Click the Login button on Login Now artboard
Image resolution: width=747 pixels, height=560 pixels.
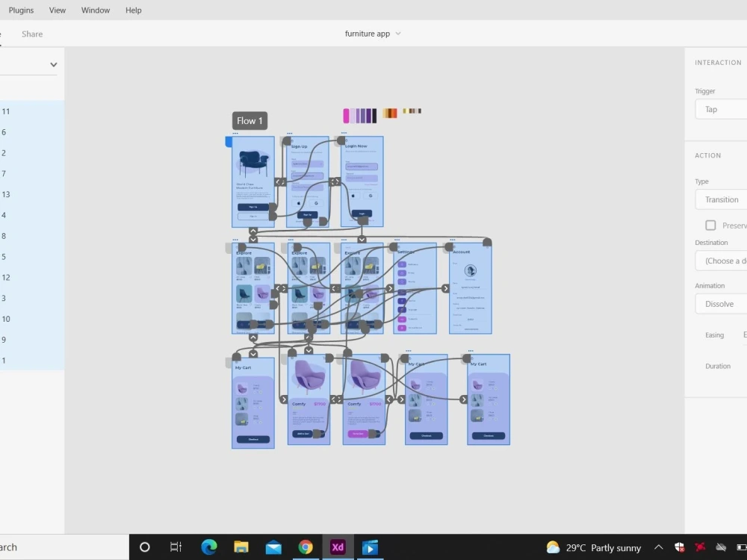[362, 214]
